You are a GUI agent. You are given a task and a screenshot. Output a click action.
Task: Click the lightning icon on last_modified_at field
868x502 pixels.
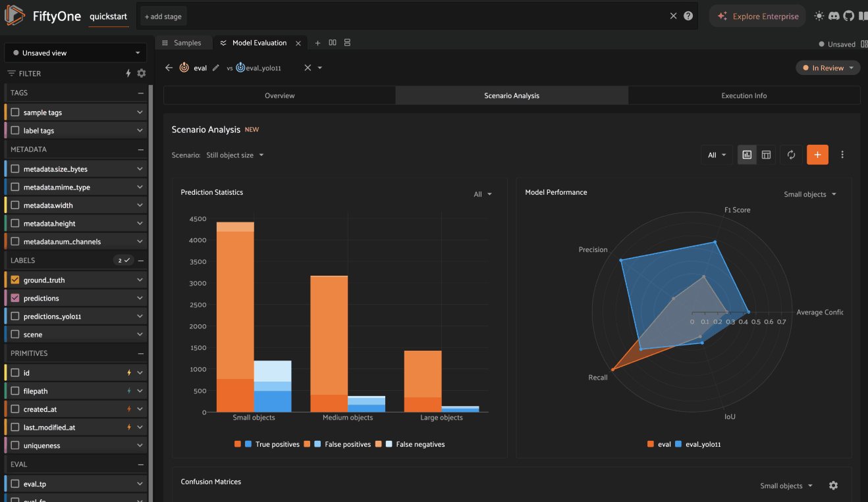click(x=129, y=428)
